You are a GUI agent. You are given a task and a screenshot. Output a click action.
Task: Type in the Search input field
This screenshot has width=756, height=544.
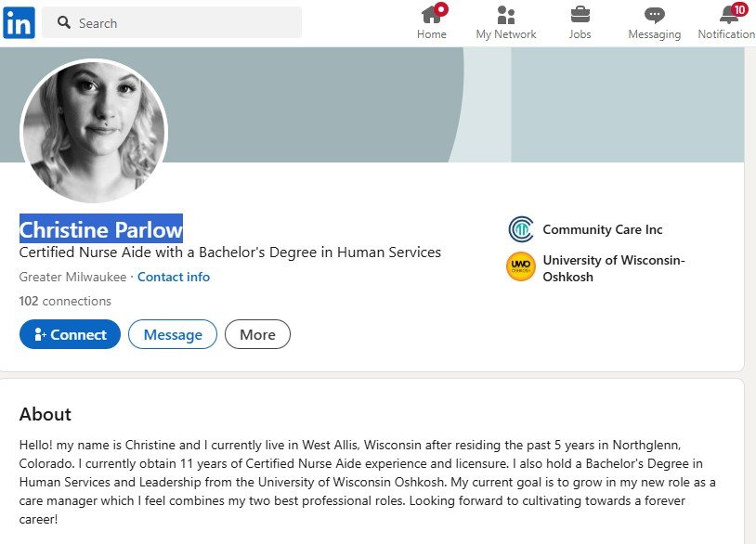point(186,22)
